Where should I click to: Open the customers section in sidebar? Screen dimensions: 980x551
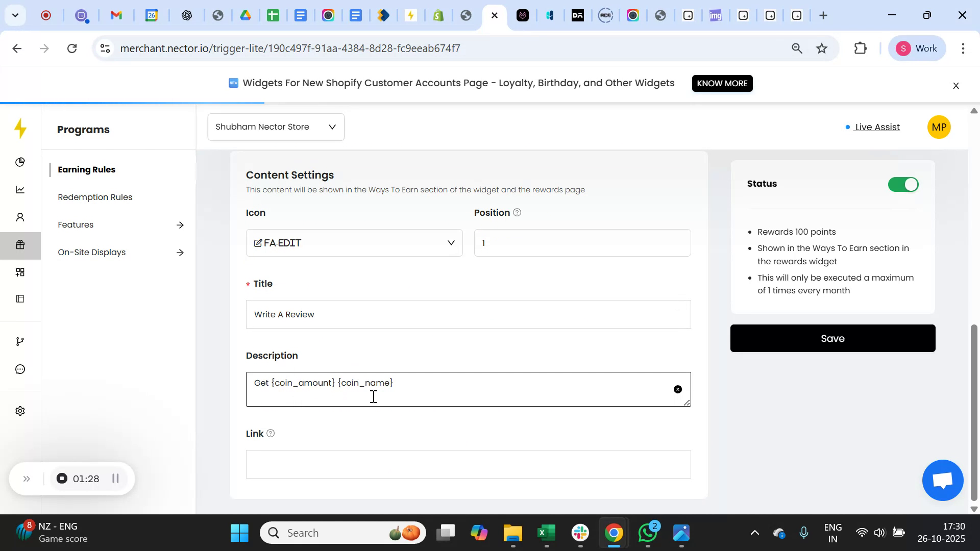20,217
